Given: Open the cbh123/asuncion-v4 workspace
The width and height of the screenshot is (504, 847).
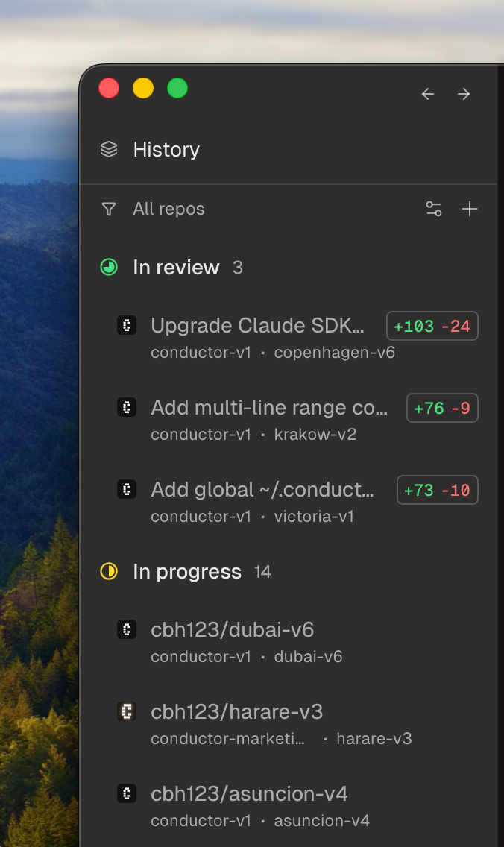Looking at the screenshot, I should [x=249, y=794].
